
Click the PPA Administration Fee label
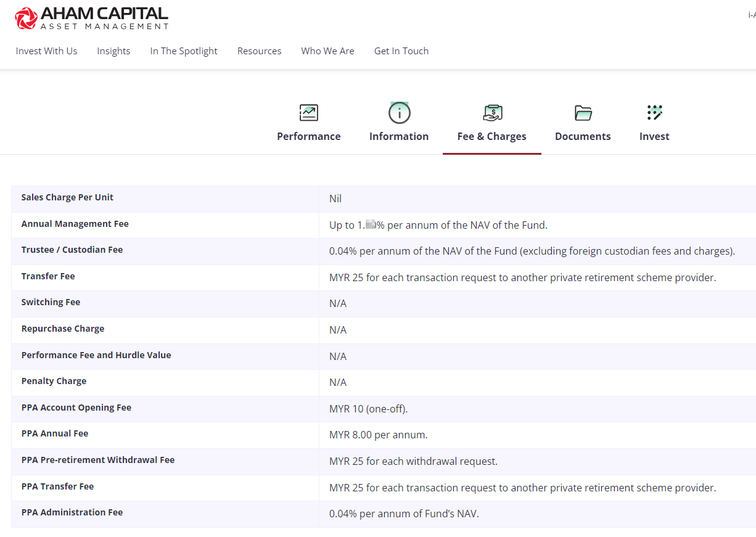tap(72, 512)
